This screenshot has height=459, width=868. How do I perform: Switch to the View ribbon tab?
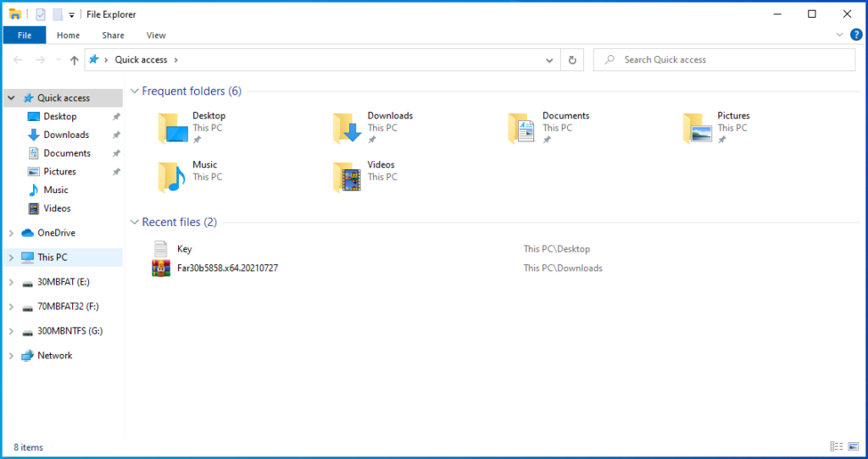(156, 36)
